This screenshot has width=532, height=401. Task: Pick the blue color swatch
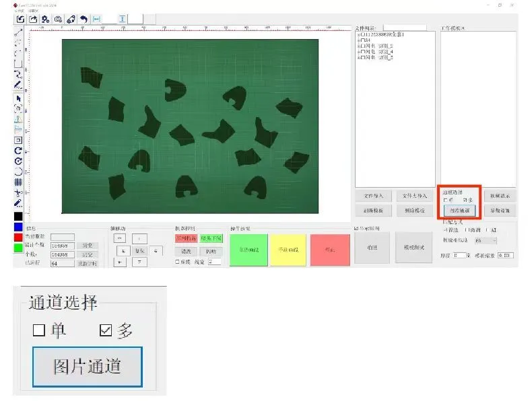18,227
